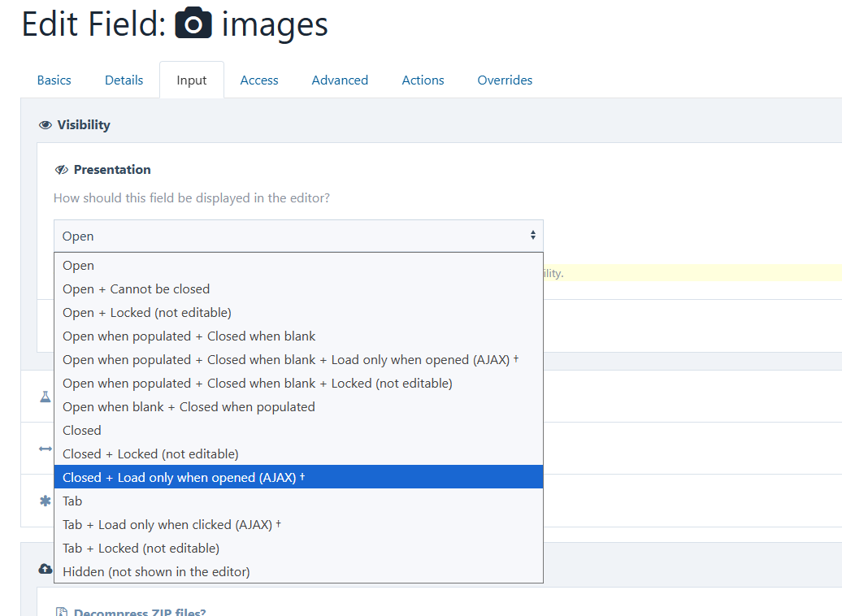Open the Details tab
Screen dimensions: 842x616
click(124, 80)
